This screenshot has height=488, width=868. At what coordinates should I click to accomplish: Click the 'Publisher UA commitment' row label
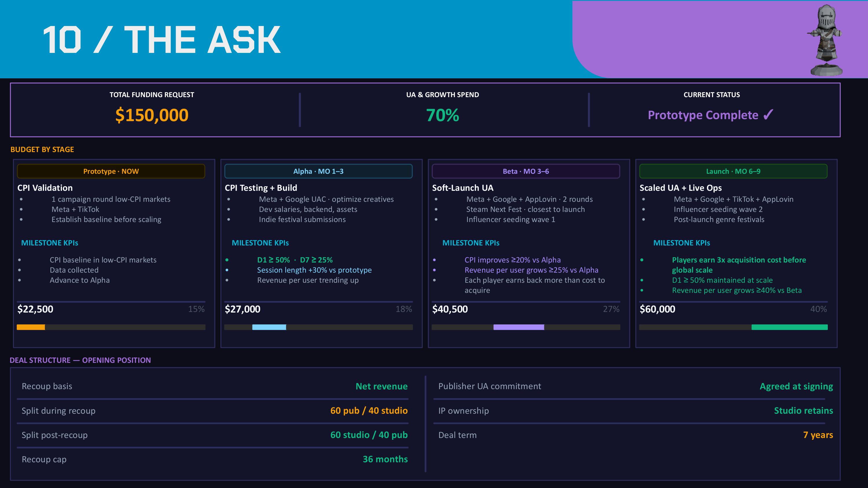tap(489, 386)
